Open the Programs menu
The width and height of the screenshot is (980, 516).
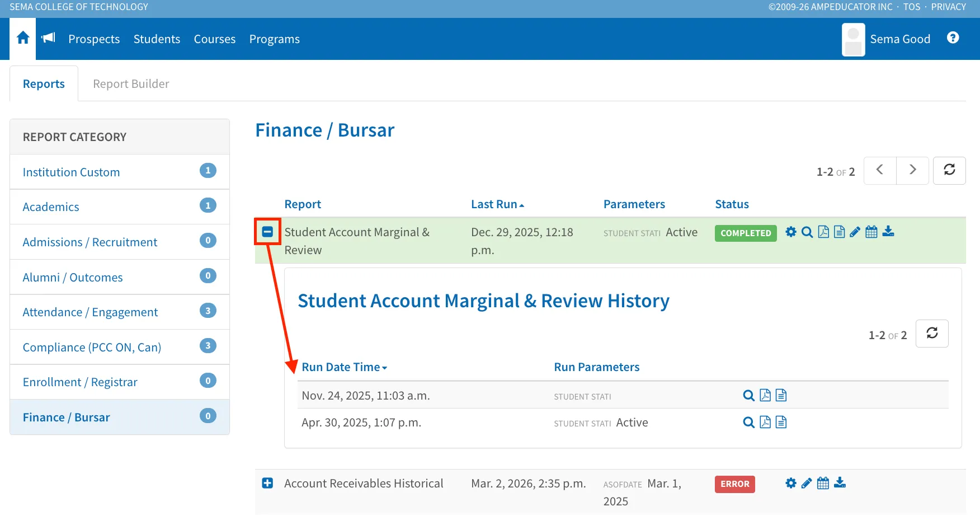click(x=275, y=39)
